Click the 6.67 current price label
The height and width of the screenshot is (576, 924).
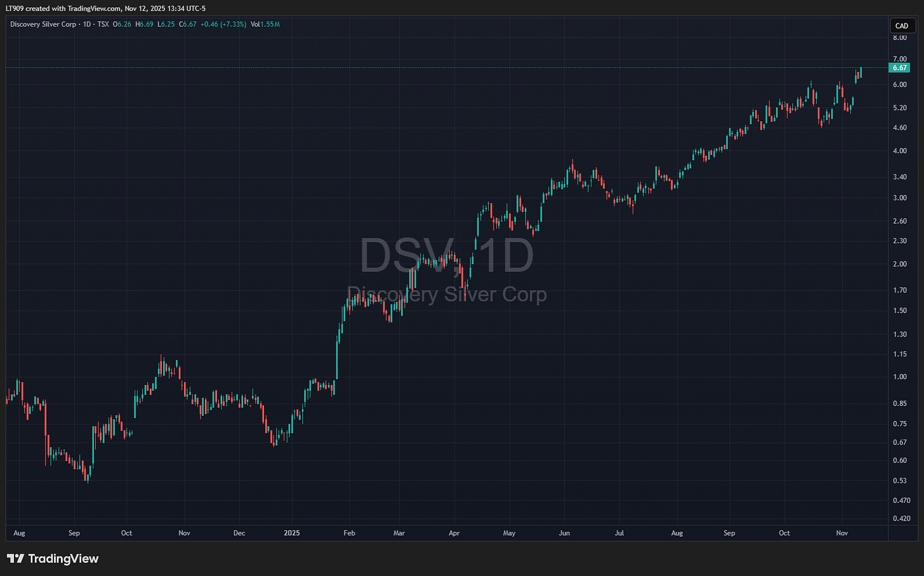pos(899,67)
